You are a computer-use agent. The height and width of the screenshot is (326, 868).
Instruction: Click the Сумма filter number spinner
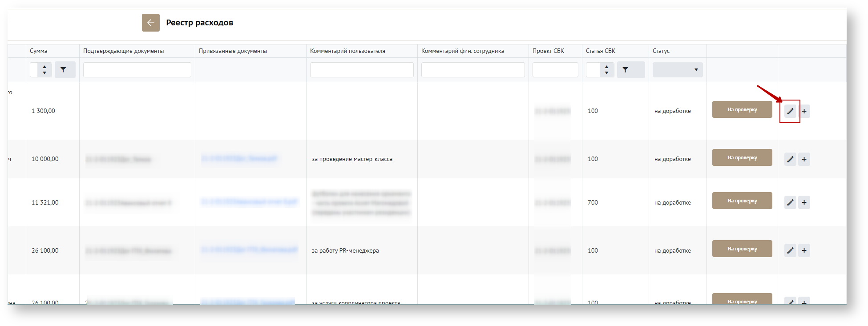[x=41, y=70]
